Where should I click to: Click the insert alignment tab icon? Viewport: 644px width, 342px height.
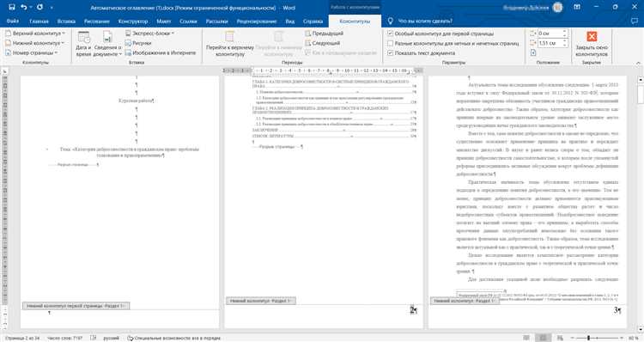tap(533, 52)
